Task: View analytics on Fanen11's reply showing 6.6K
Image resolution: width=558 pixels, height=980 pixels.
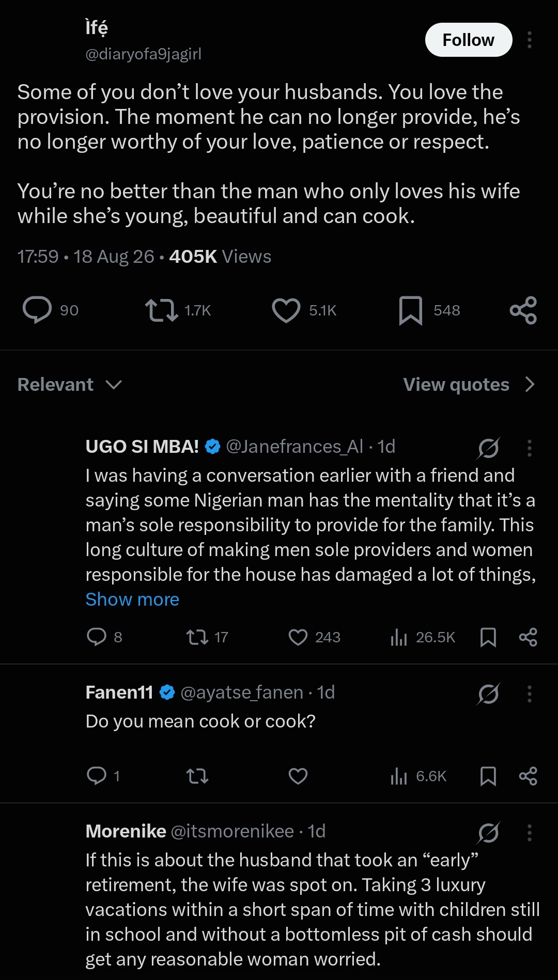Action: click(419, 776)
